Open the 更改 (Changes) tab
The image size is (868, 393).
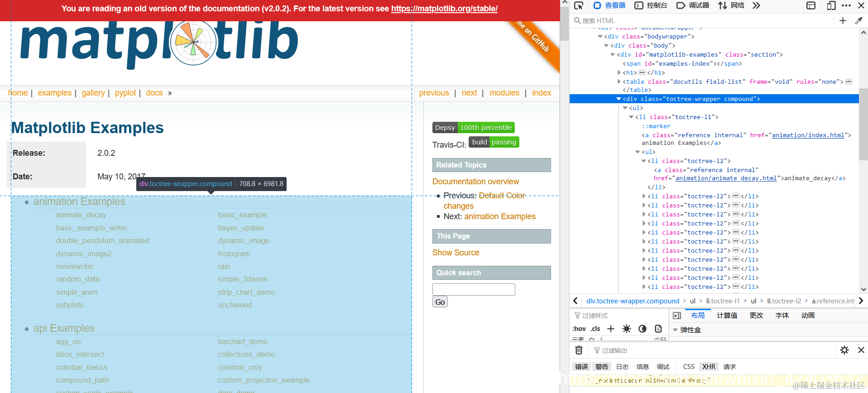pyautogui.click(x=756, y=316)
